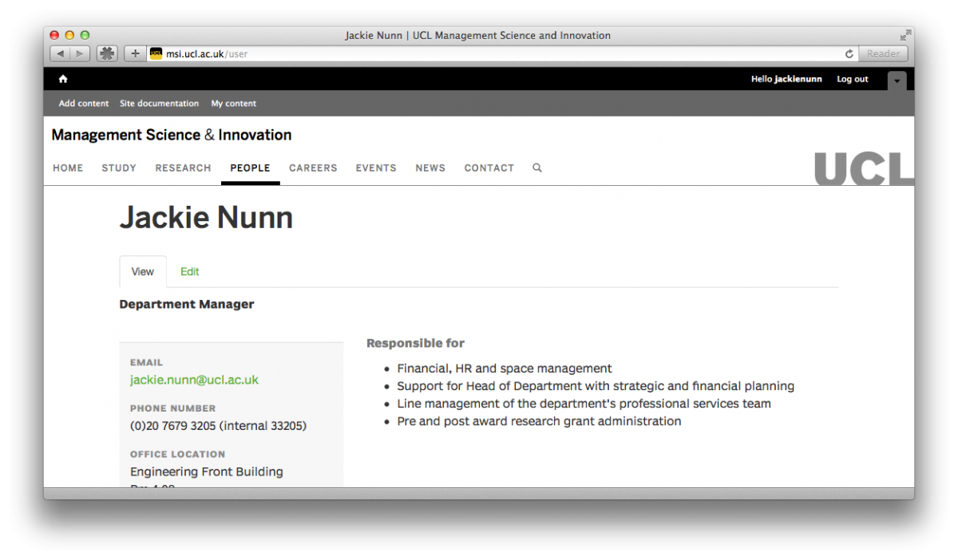This screenshot has height=560, width=958.
Task: Click the OFFICE LOCATION field label
Action: pos(178,454)
